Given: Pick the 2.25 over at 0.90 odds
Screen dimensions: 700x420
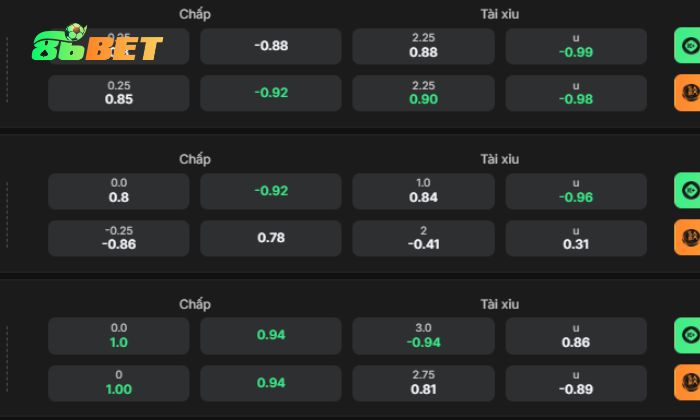Looking at the screenshot, I should tap(424, 93).
